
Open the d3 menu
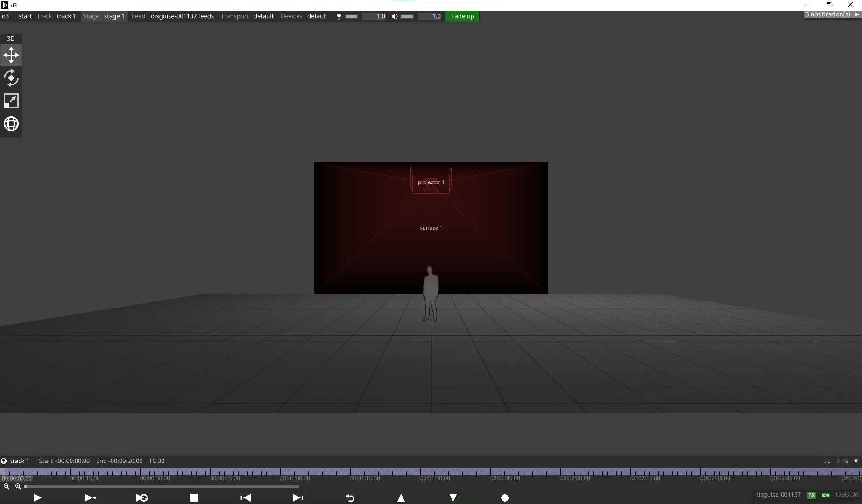click(x=6, y=16)
